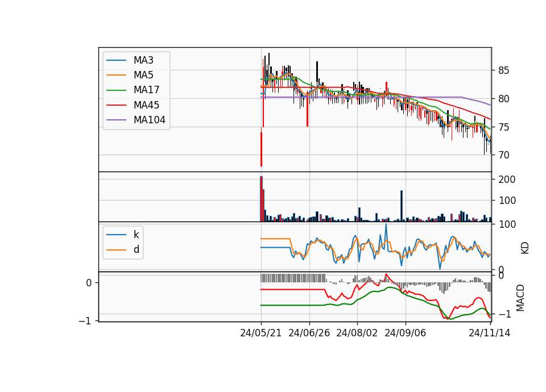The image size is (546, 392).
Task: Click the volume spike bar near 24/09/06
Action: point(402,206)
